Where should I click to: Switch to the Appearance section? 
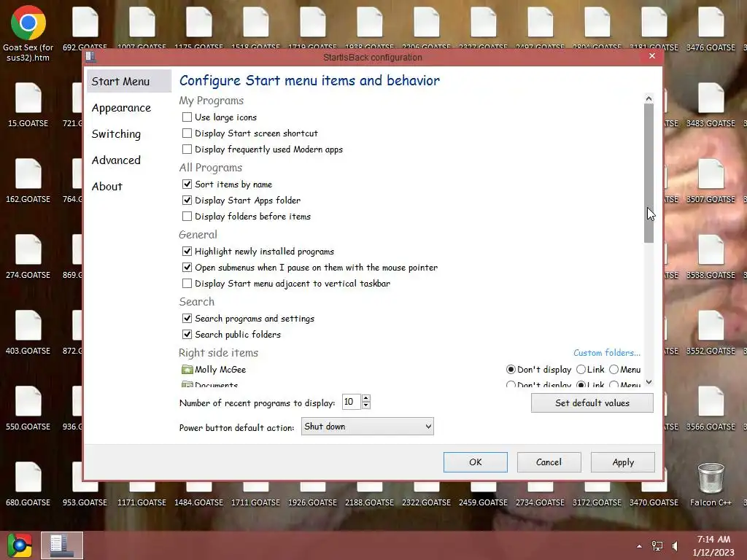click(122, 108)
